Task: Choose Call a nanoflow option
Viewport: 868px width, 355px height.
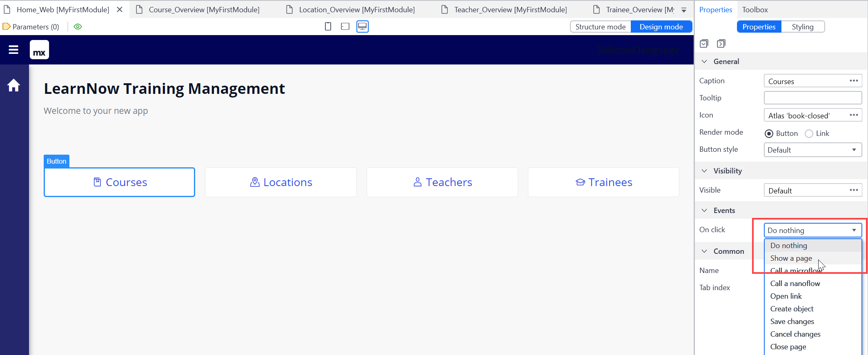Action: point(812,284)
